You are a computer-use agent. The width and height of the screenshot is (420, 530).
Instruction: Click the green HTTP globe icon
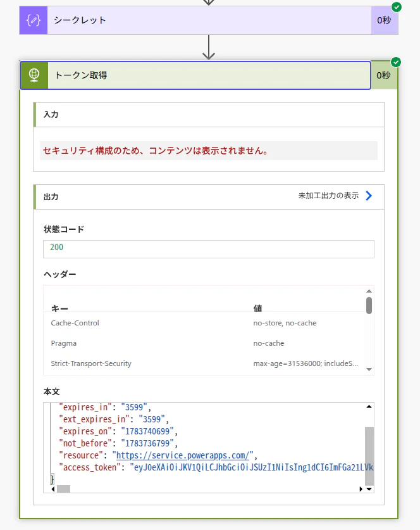pos(34,75)
